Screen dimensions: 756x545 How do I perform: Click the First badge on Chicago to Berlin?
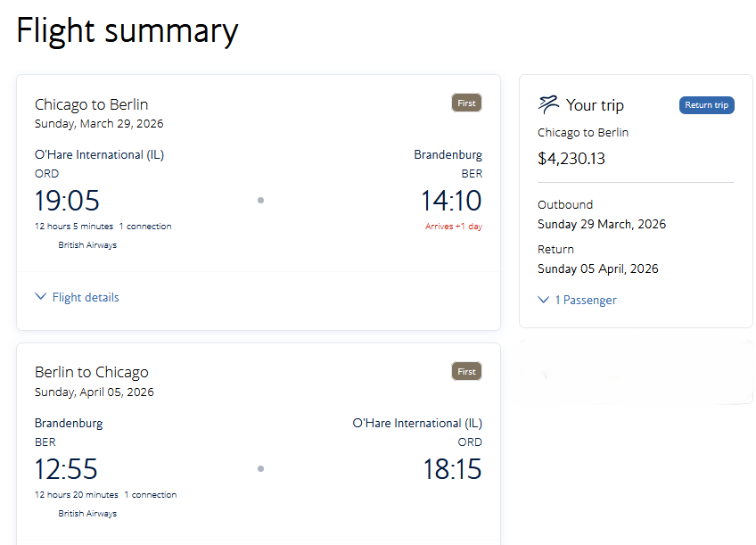[x=466, y=103]
